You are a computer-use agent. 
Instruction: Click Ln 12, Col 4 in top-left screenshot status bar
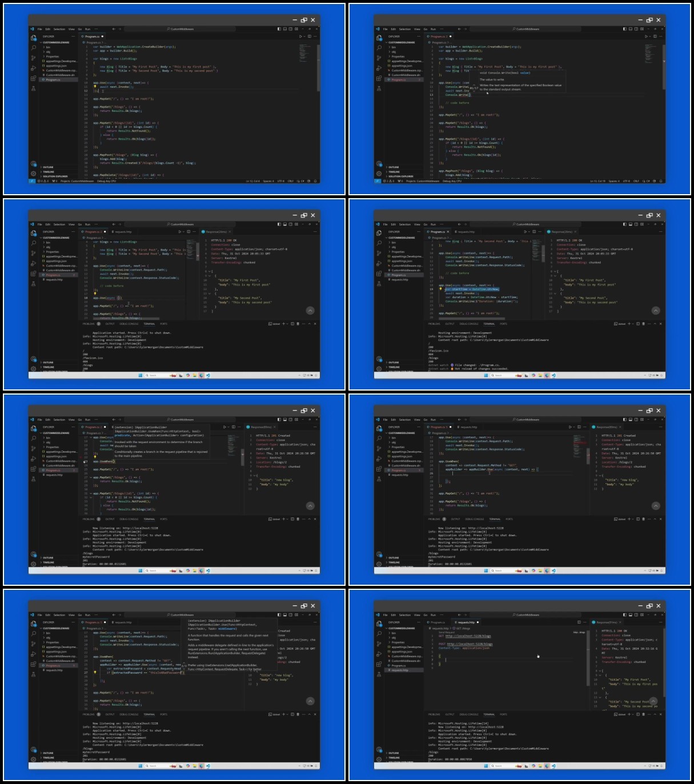pos(253,181)
